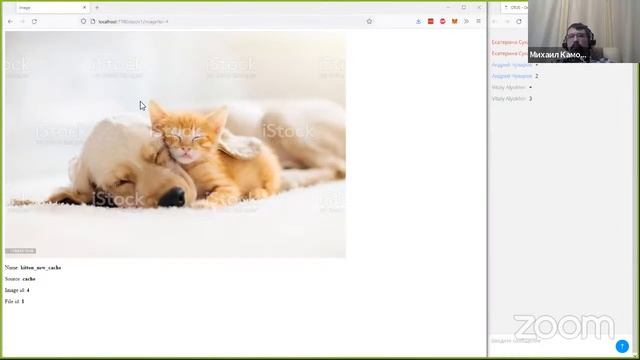Click the Михаил video thumbnail

(584, 31)
